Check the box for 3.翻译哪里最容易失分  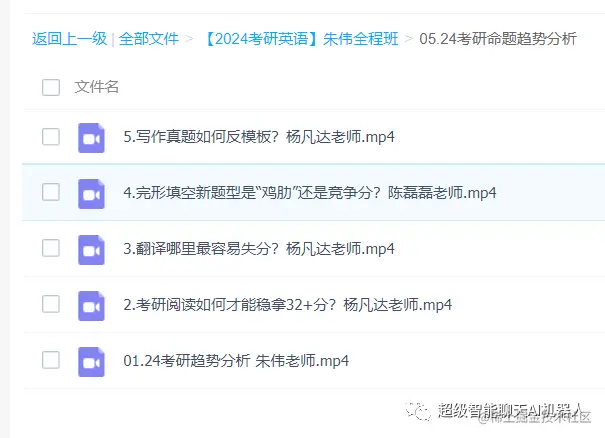tap(51, 248)
